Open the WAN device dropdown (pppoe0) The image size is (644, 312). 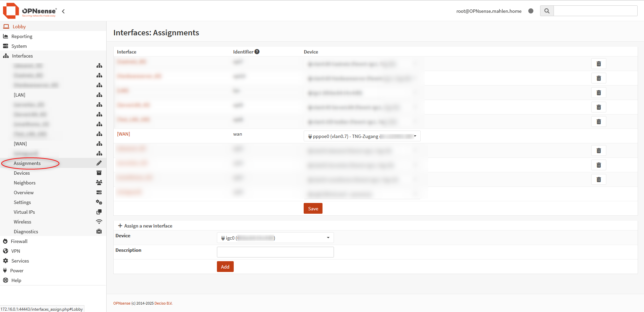362,136
